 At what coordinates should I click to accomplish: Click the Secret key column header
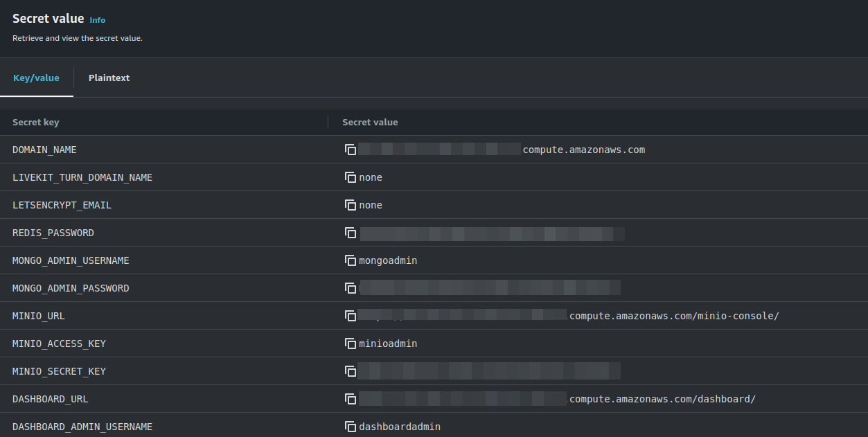pos(36,122)
